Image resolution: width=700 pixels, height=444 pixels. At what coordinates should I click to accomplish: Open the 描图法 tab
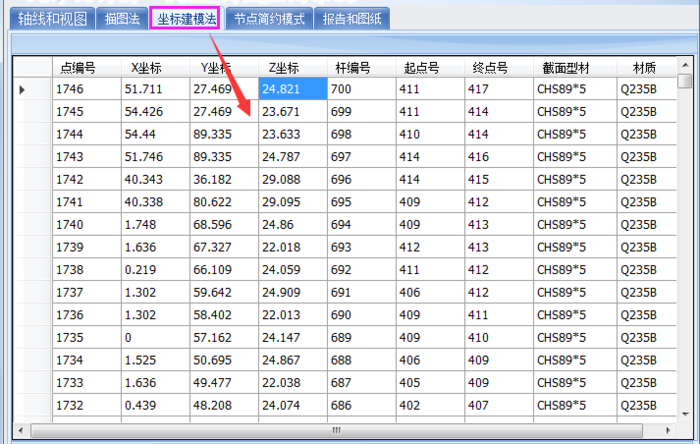(122, 19)
